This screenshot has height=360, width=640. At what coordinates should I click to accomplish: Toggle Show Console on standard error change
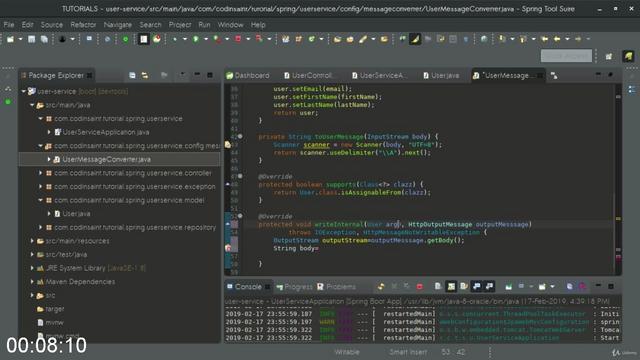489,287
